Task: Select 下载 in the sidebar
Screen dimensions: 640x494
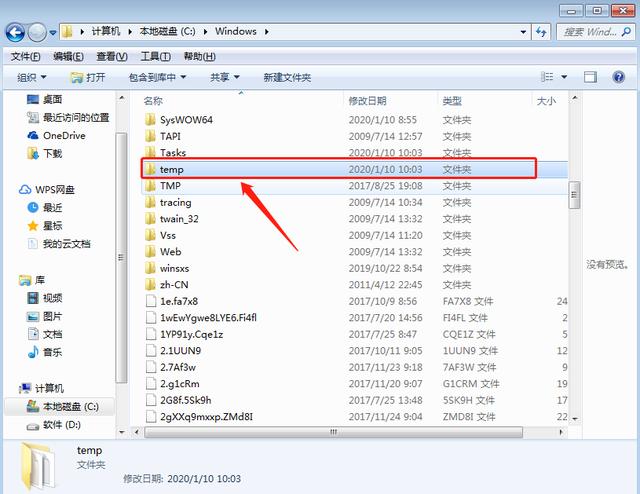Action: 44,154
